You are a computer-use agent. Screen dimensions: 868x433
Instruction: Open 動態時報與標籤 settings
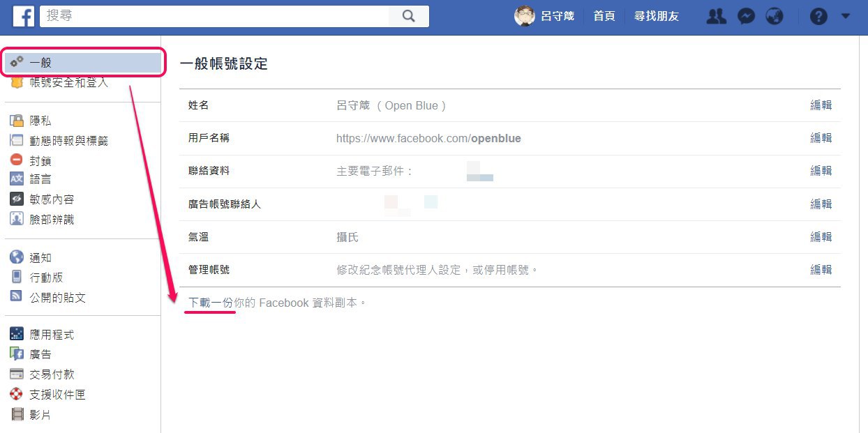tap(69, 141)
